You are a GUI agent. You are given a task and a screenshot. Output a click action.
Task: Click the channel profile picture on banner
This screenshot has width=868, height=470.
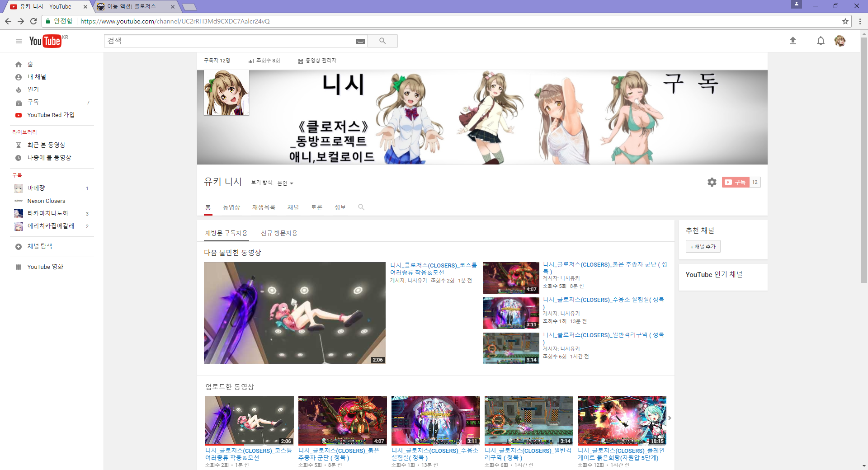pyautogui.click(x=226, y=93)
